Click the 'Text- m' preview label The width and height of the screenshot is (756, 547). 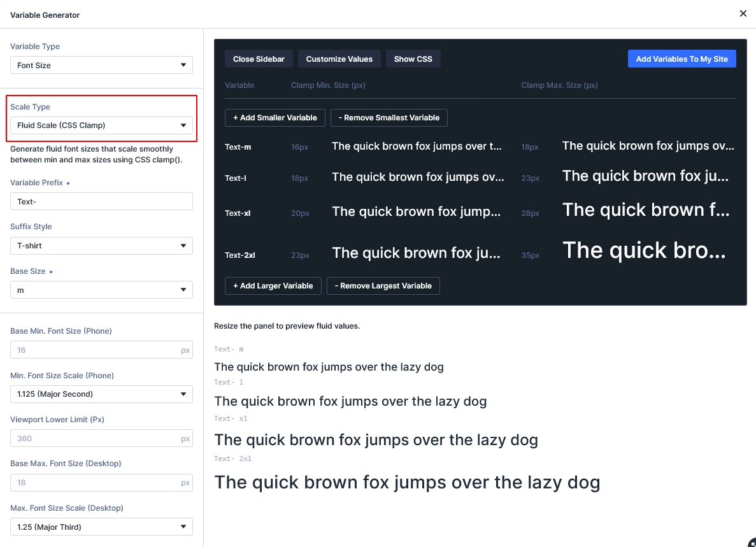229,349
